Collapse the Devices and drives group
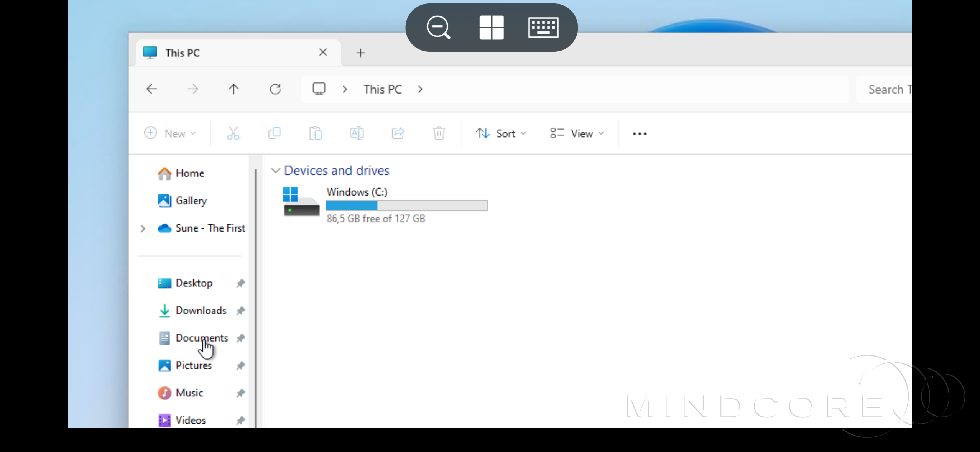The width and height of the screenshot is (980, 452). click(x=275, y=171)
